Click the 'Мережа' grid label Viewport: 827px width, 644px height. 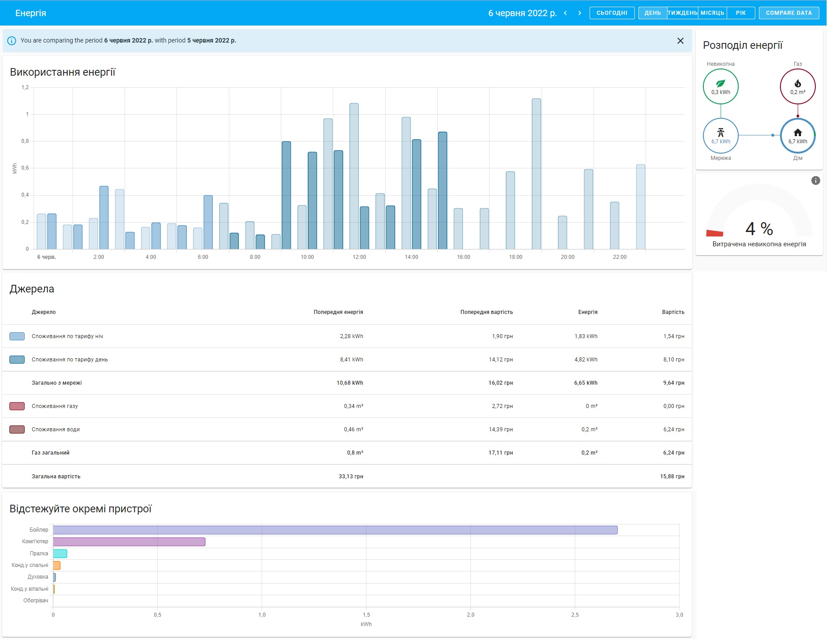tap(720, 158)
